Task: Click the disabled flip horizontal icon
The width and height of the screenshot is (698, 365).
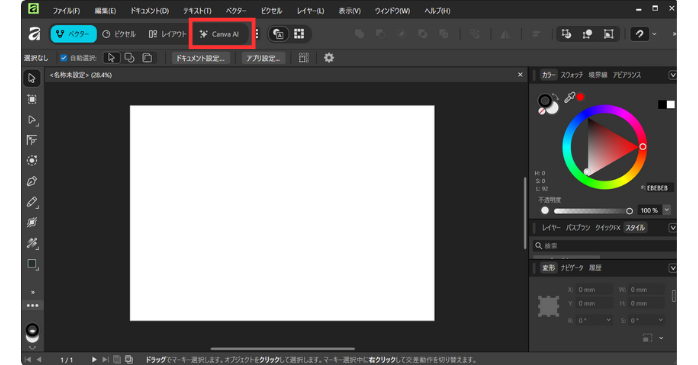Action: pos(505,34)
